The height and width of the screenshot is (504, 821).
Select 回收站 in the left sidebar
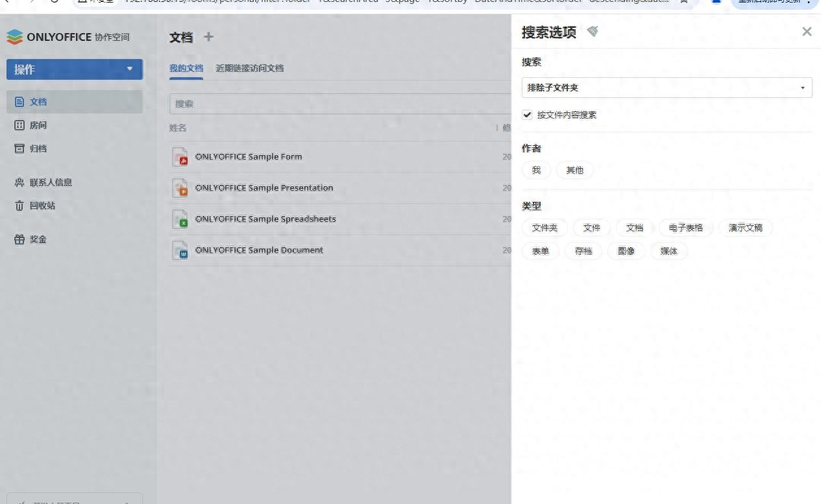75,206
